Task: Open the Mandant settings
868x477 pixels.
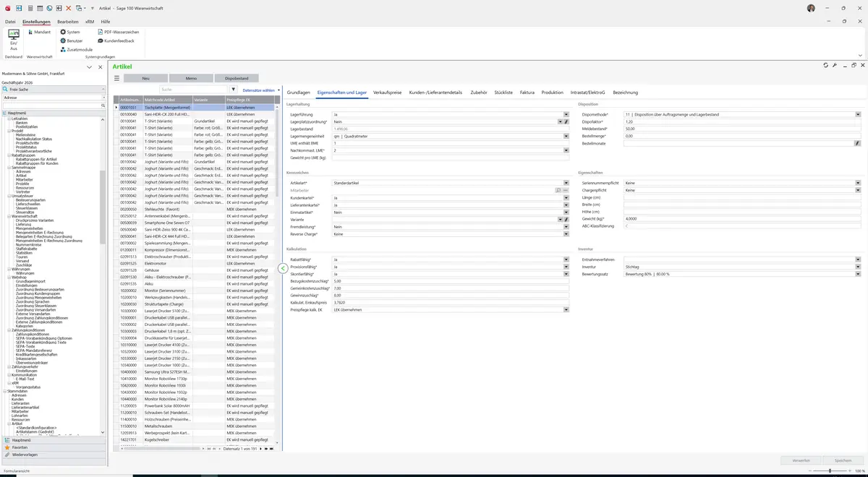Action: pyautogui.click(x=39, y=33)
